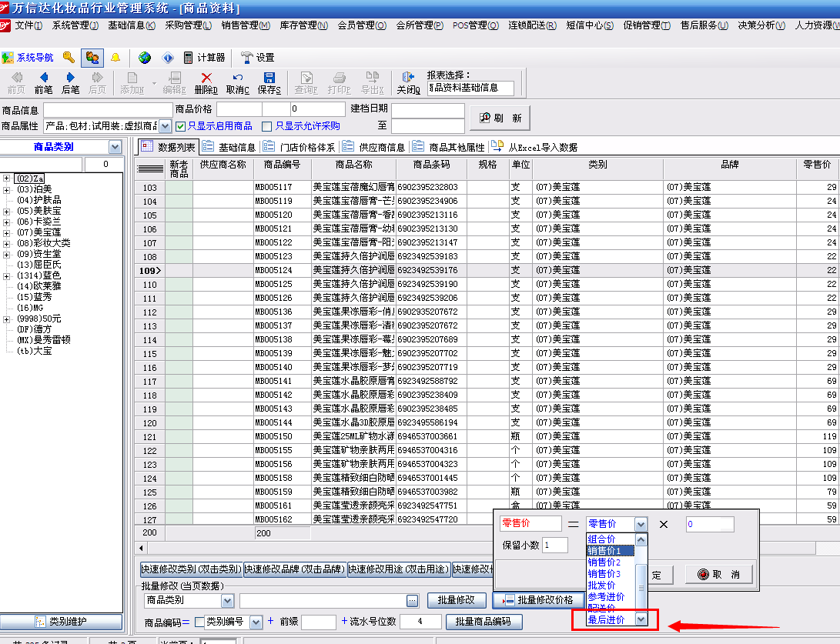Open the 零售价 price source dropdown
The height and width of the screenshot is (644, 840).
coord(641,524)
